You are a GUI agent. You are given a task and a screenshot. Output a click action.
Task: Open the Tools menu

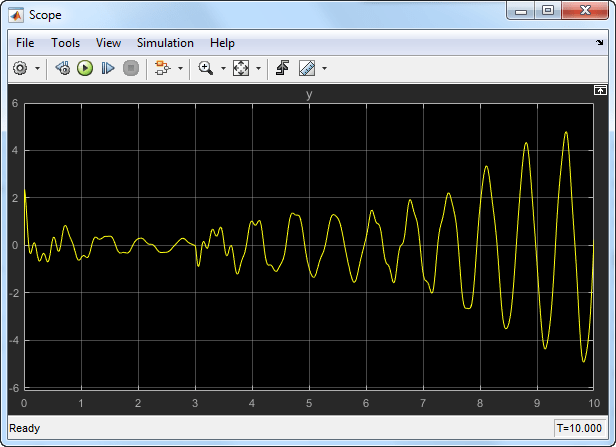[65, 43]
